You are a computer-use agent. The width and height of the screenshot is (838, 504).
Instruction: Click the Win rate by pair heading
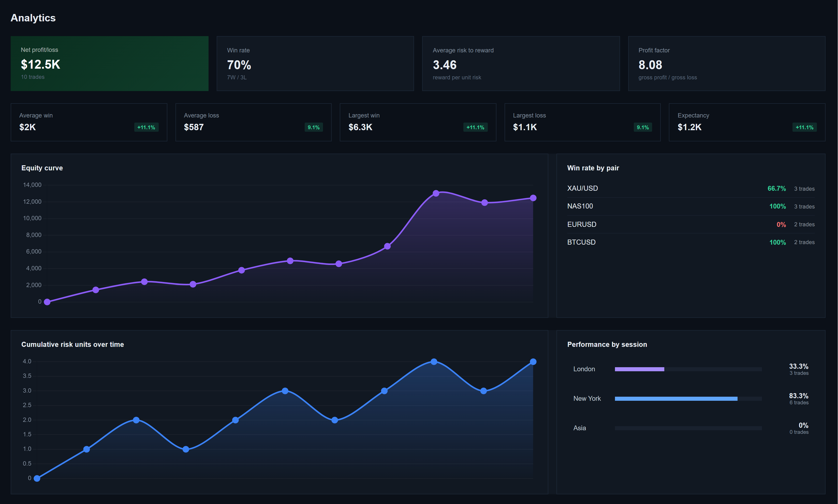[x=593, y=167]
